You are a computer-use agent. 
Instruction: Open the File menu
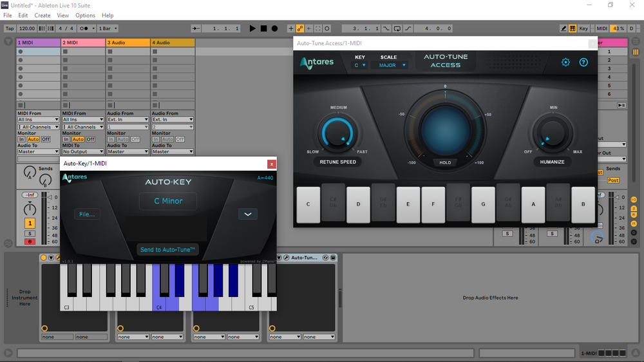click(7, 15)
